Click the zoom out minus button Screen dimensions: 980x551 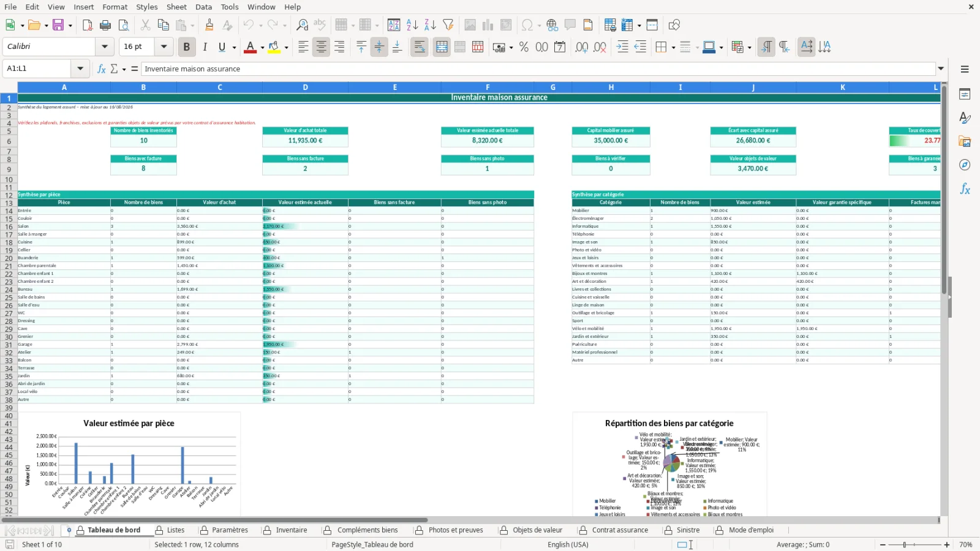pos(883,545)
